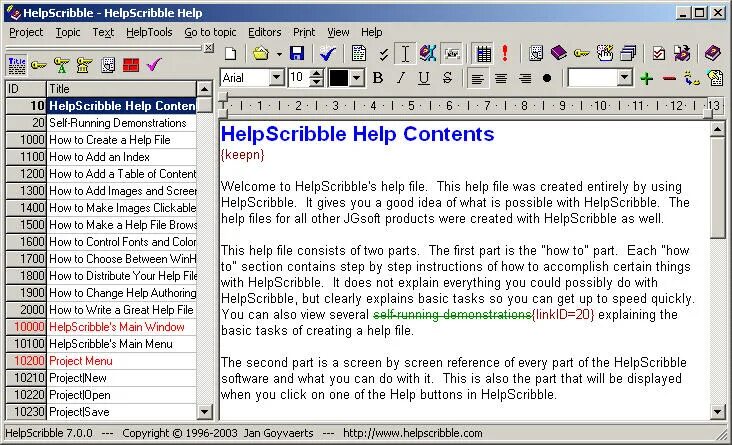The height and width of the screenshot is (445, 732).
Task: Click the blue checkmark spell check icon
Action: pos(328,53)
